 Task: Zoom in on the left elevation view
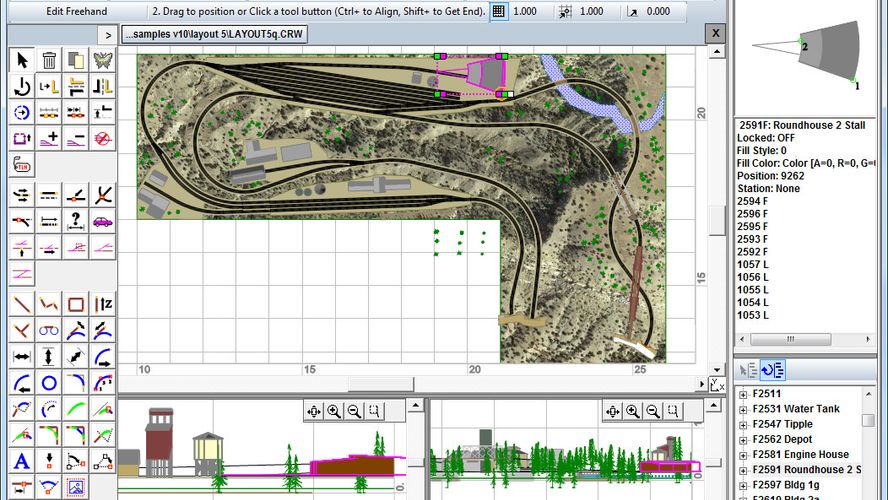click(x=334, y=411)
